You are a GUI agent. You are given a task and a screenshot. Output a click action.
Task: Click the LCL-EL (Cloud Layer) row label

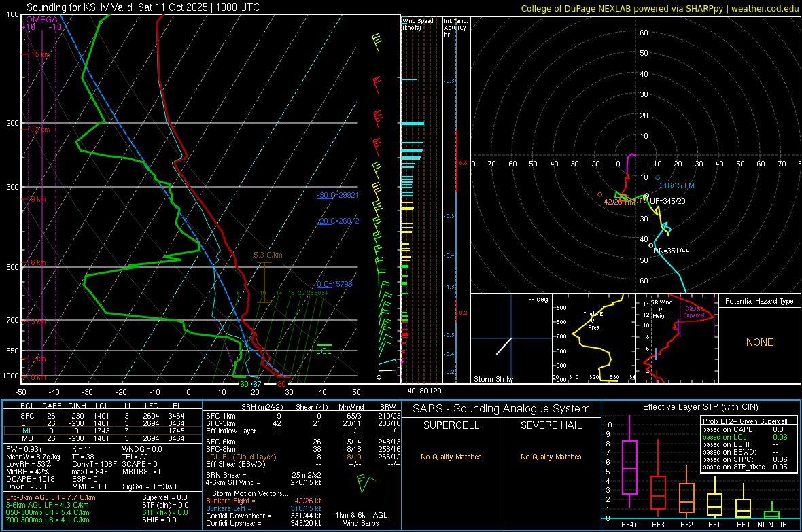tap(241, 457)
